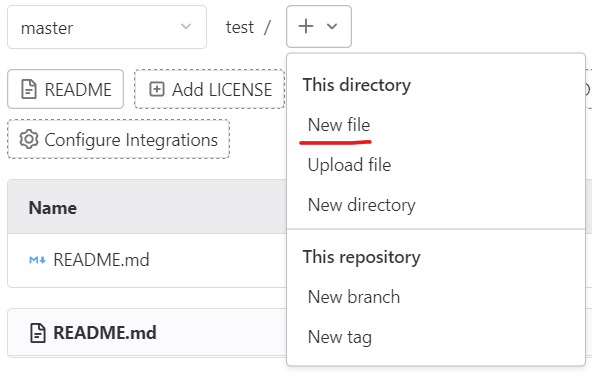The width and height of the screenshot is (592, 377).
Task: Click Configure Integrations button
Action: point(119,139)
